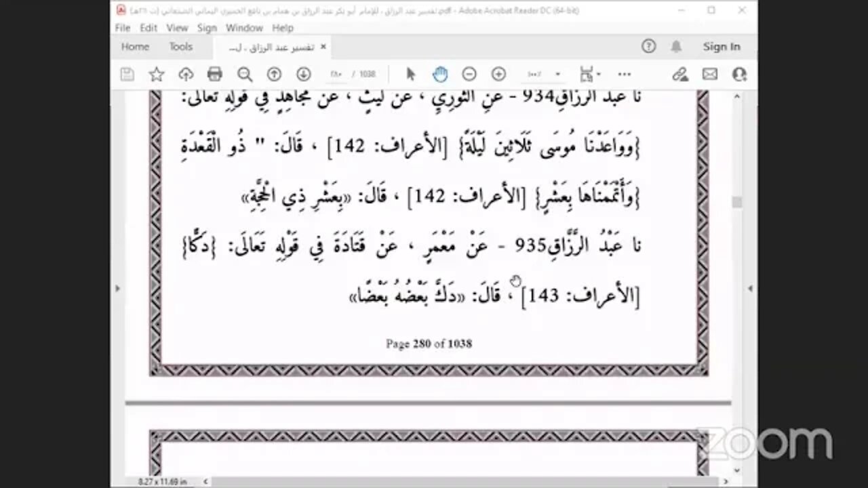868x488 pixels.
Task: Open the more tools ellipsis
Action: point(625,75)
